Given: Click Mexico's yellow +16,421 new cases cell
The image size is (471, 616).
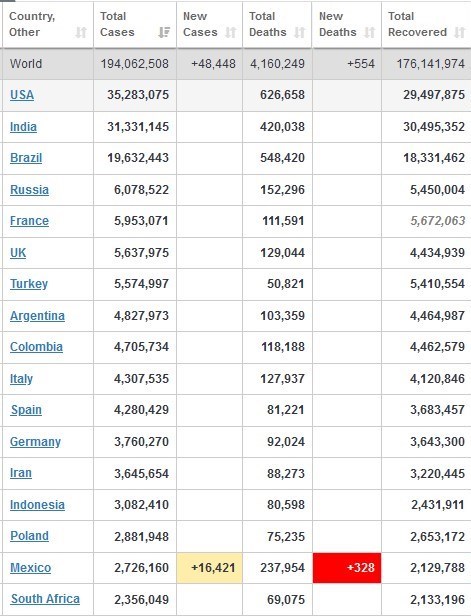Looking at the screenshot, I should tap(210, 568).
